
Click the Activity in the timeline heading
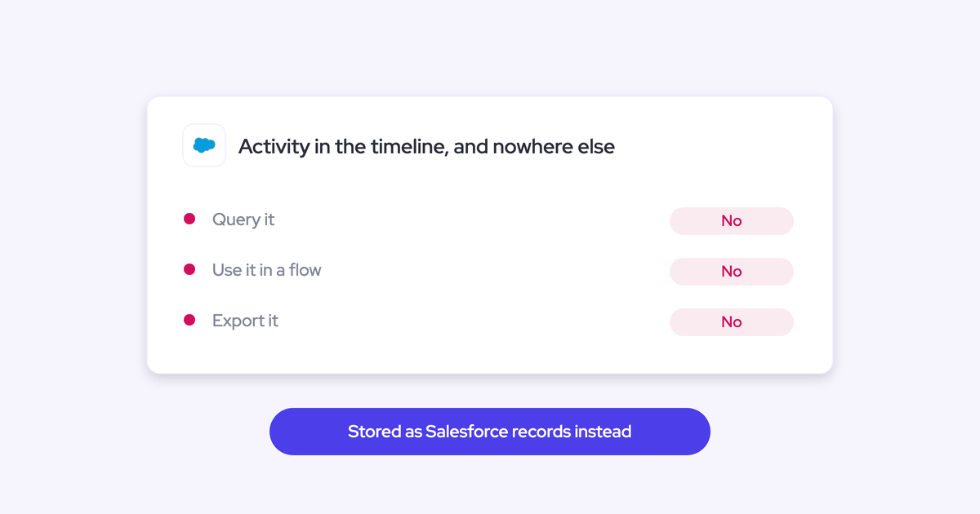tap(426, 147)
